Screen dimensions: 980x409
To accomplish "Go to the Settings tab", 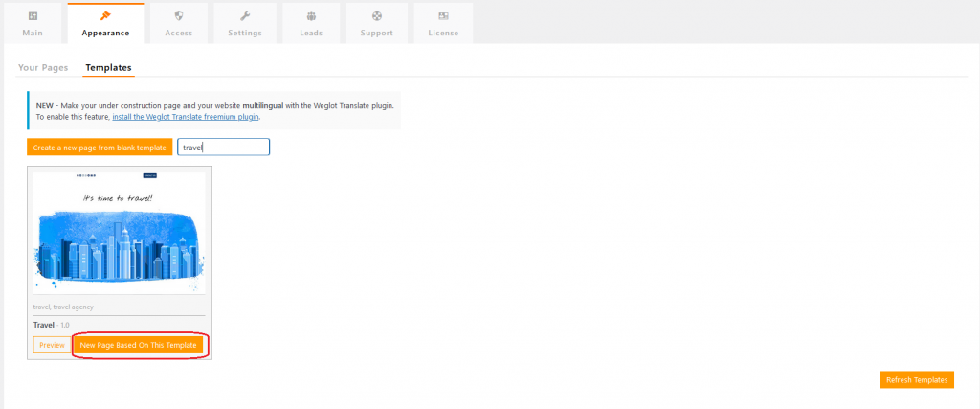I will tap(245, 24).
